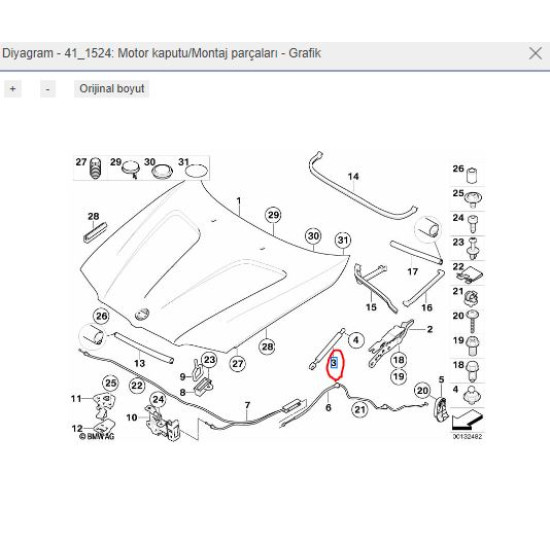Click lock part number 10
Image resolution: width=550 pixels, height=550 pixels.
tap(132, 417)
